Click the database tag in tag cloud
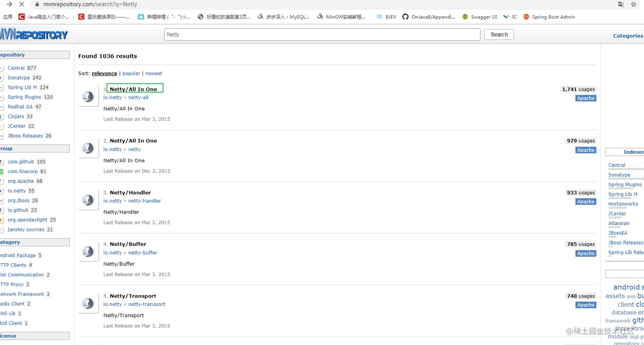This screenshot has height=345, width=644. tap(624, 312)
